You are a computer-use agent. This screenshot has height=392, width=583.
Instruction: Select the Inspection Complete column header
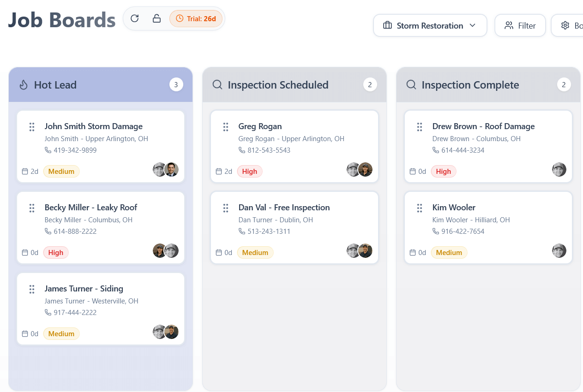click(488, 85)
